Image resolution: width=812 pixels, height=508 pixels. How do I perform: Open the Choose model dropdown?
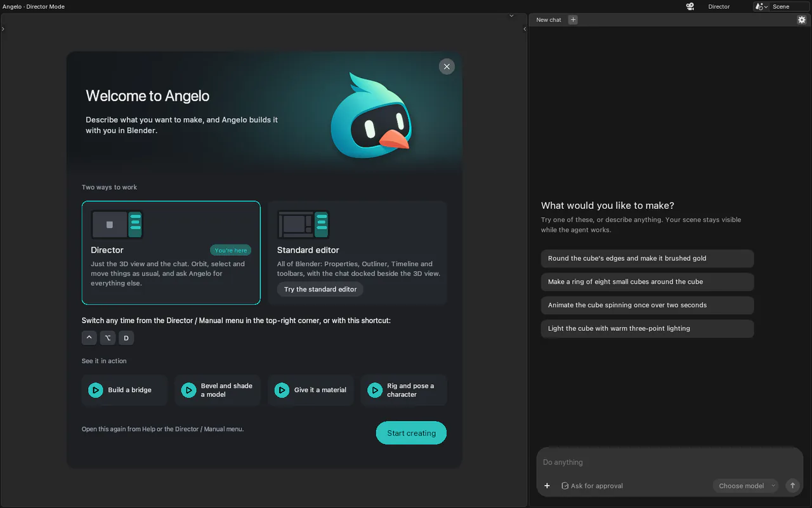coord(746,486)
